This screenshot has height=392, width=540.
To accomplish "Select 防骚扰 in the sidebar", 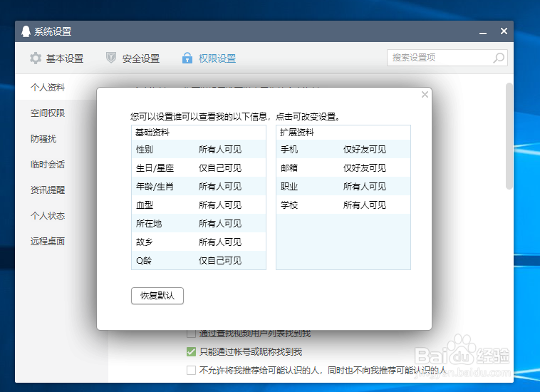I will [x=43, y=139].
